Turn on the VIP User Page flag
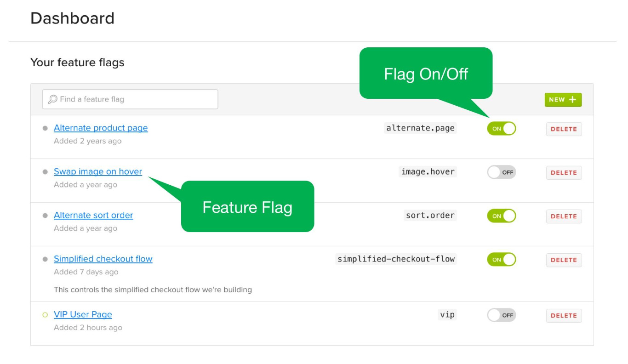Screen dimensions: 628x364 [501, 315]
